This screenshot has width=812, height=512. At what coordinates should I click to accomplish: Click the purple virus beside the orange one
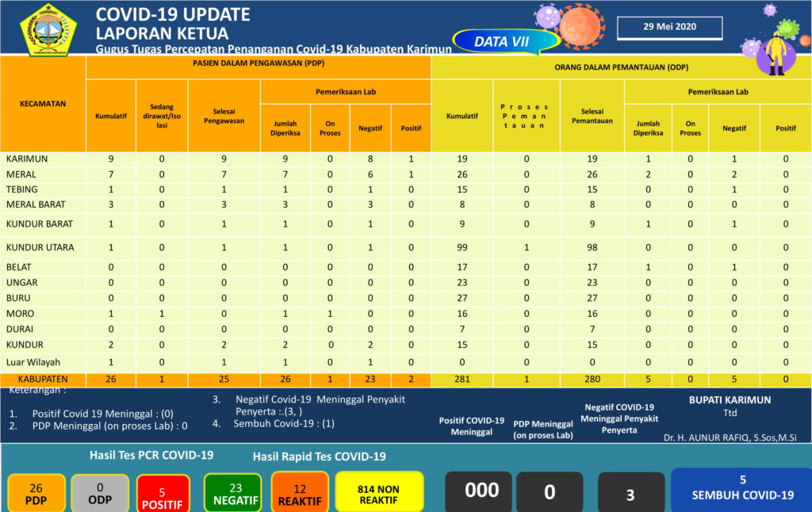coord(547,17)
